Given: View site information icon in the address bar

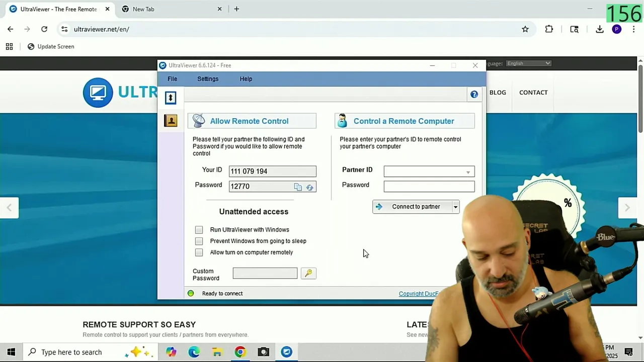Looking at the screenshot, I should click(x=64, y=29).
